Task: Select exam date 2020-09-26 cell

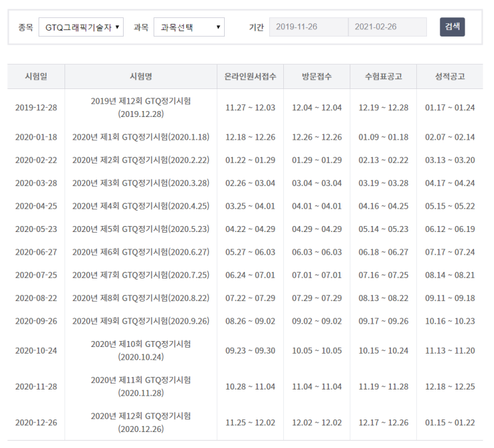Action: click(x=36, y=321)
